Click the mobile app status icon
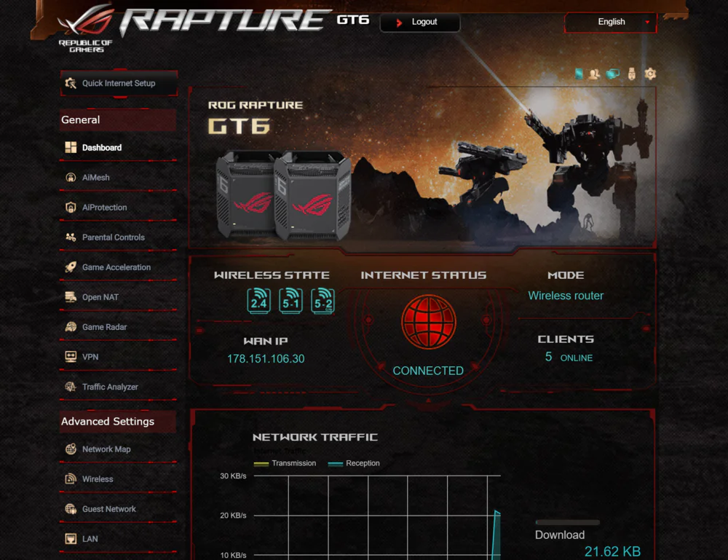728x560 pixels. pyautogui.click(x=579, y=74)
